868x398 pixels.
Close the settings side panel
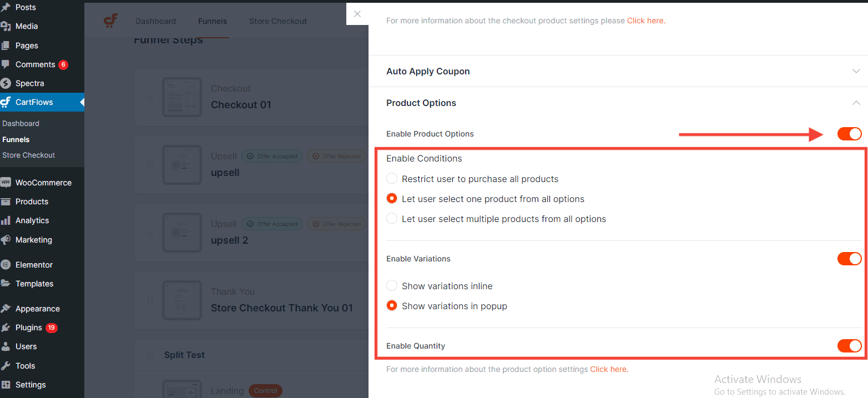pyautogui.click(x=357, y=14)
